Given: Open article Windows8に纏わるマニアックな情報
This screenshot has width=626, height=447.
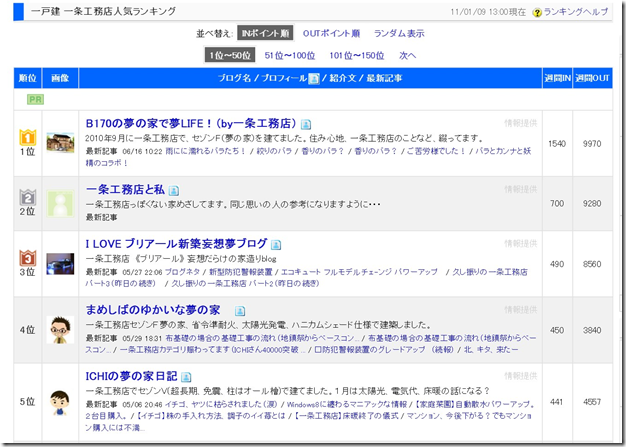Looking at the screenshot, I should point(347,404).
